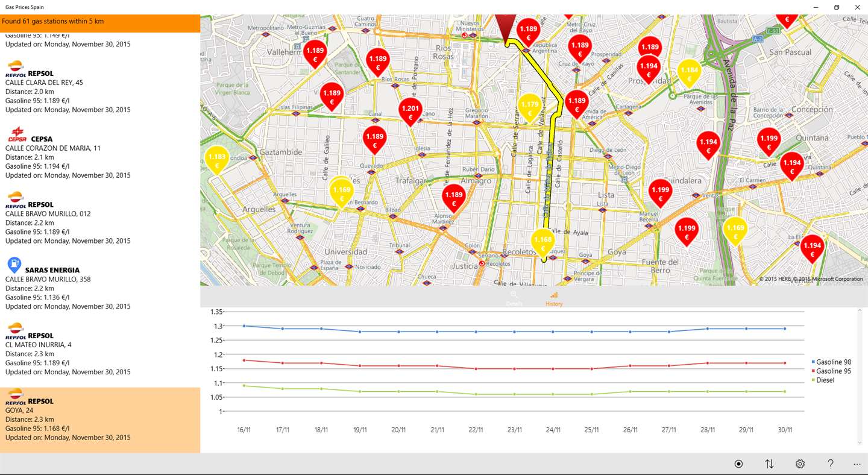Open the help question mark icon

point(831,464)
